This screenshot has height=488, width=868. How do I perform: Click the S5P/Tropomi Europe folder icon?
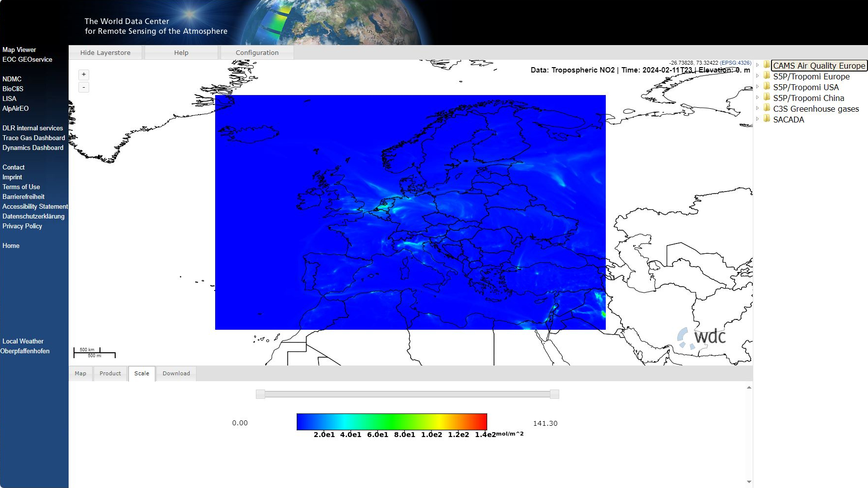[767, 76]
